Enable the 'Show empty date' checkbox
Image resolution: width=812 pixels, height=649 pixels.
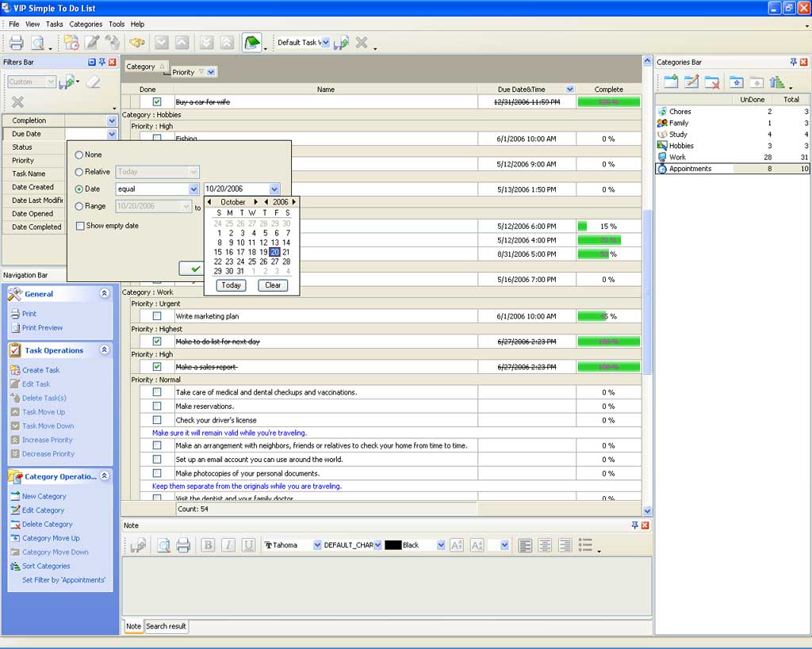tap(80, 226)
